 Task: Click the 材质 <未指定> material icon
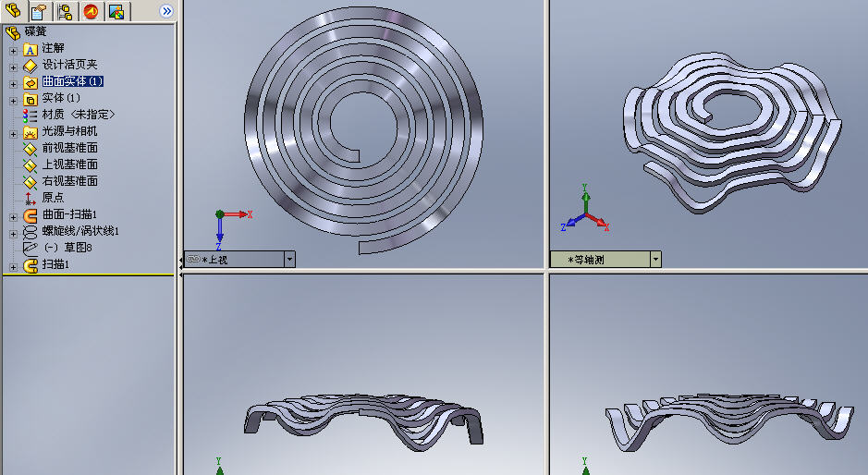coord(30,116)
